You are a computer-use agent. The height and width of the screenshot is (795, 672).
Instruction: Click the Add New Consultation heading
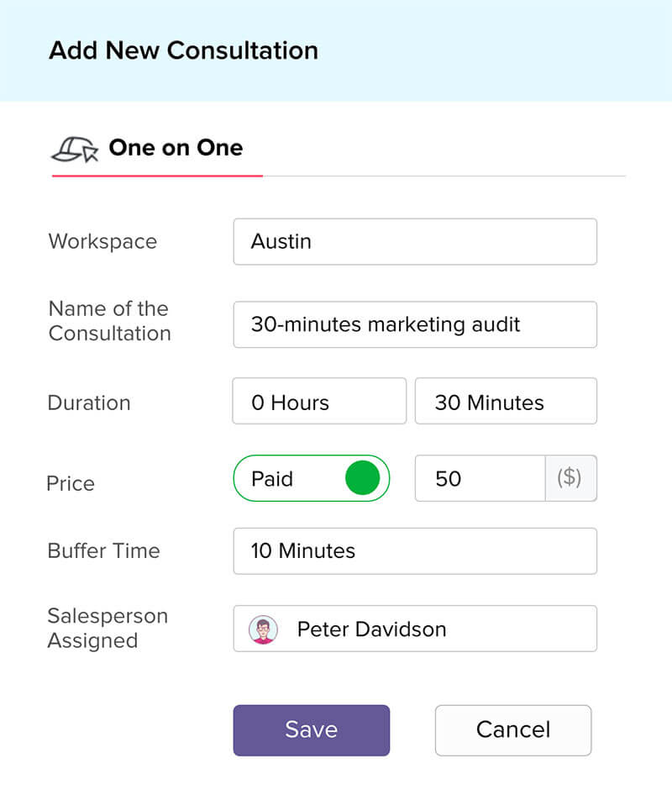tap(183, 50)
